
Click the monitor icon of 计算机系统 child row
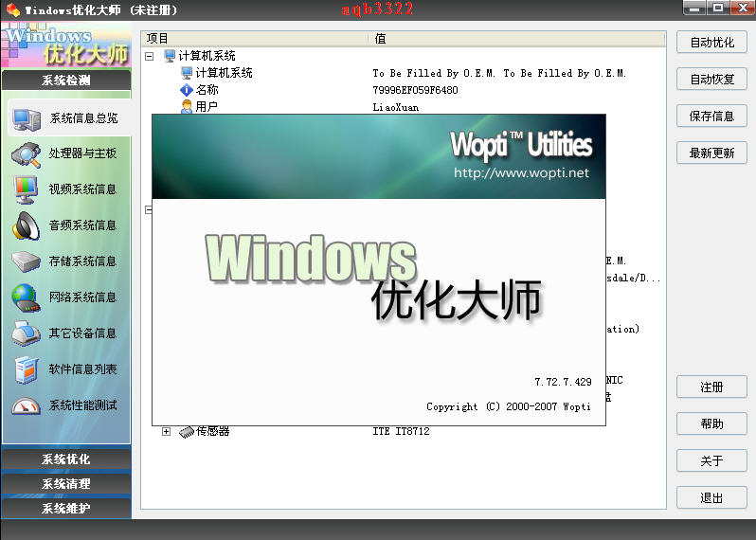pos(187,73)
